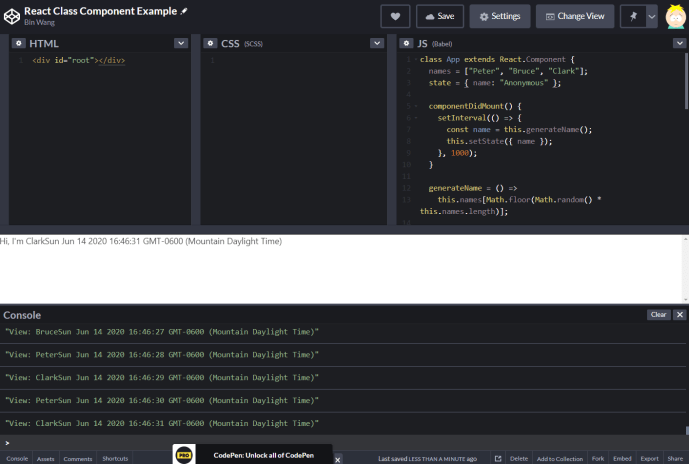Open the Shortcuts footer tab
The width and height of the screenshot is (689, 464).
(x=115, y=458)
